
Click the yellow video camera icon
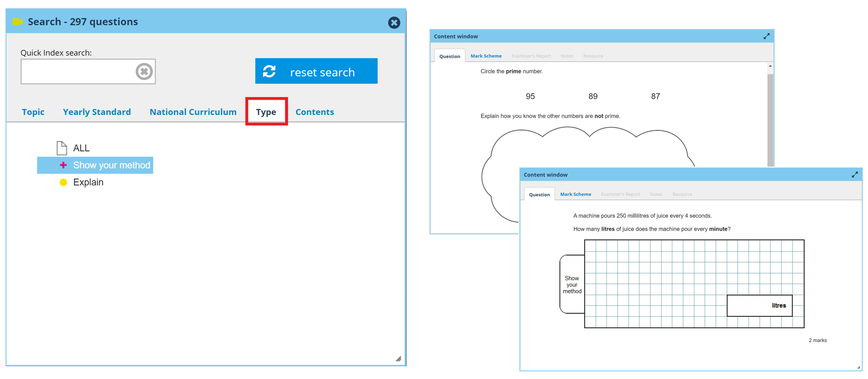[18, 21]
